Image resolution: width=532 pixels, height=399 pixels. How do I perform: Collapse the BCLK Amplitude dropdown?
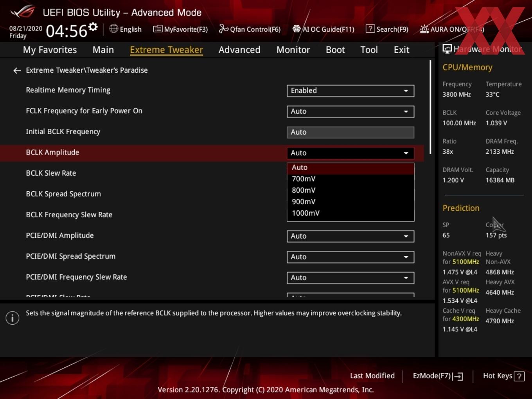[350, 153]
